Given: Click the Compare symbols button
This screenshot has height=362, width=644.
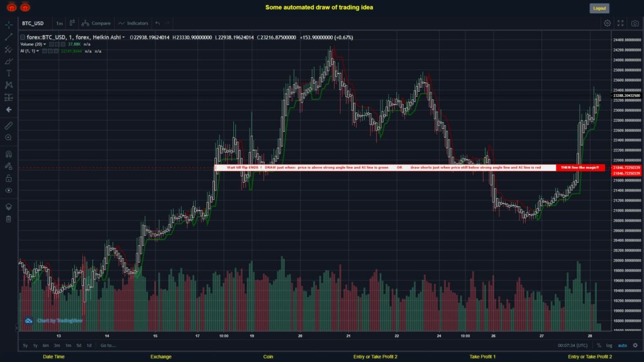Looking at the screenshot, I should point(96,23).
